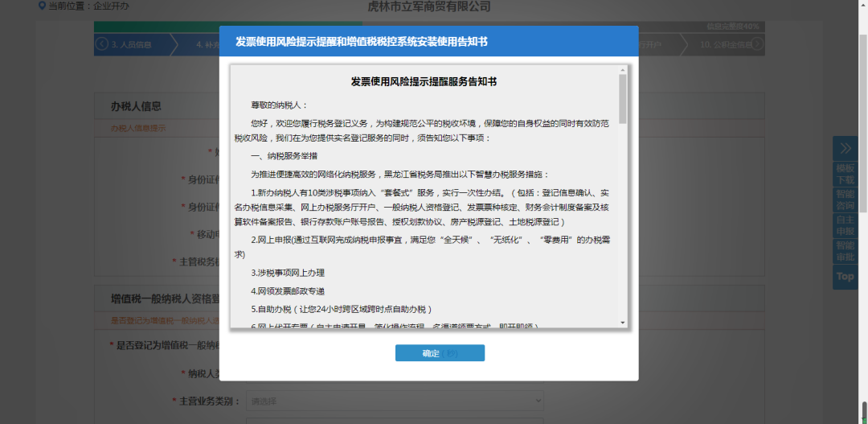Click the 5.自助办税 line in dialog
The image size is (868, 424).
tap(341, 309)
